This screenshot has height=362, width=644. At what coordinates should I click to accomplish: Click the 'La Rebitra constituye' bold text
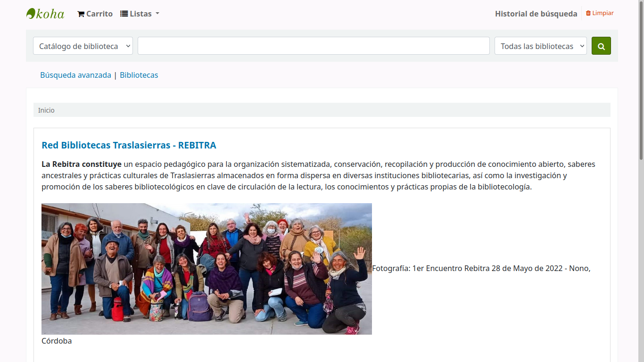[82, 164]
